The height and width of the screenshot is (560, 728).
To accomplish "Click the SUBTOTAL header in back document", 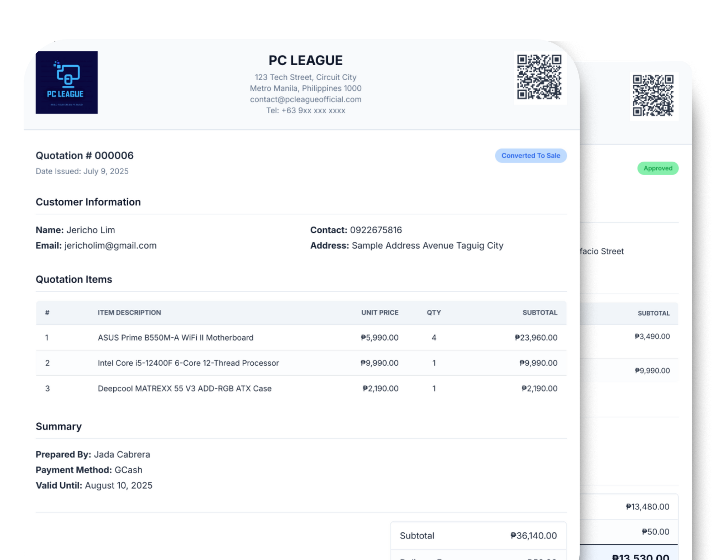I will [654, 313].
